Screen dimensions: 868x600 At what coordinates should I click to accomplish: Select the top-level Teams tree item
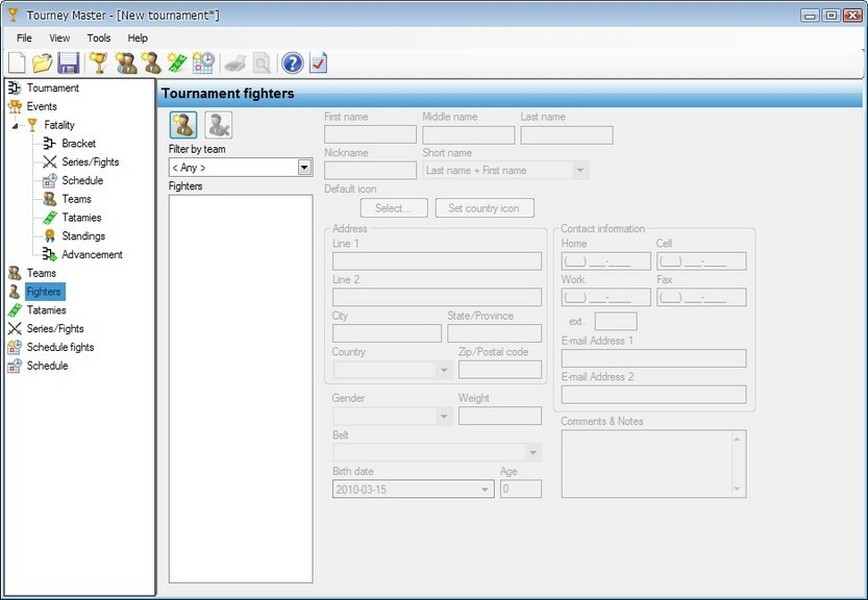pos(41,273)
